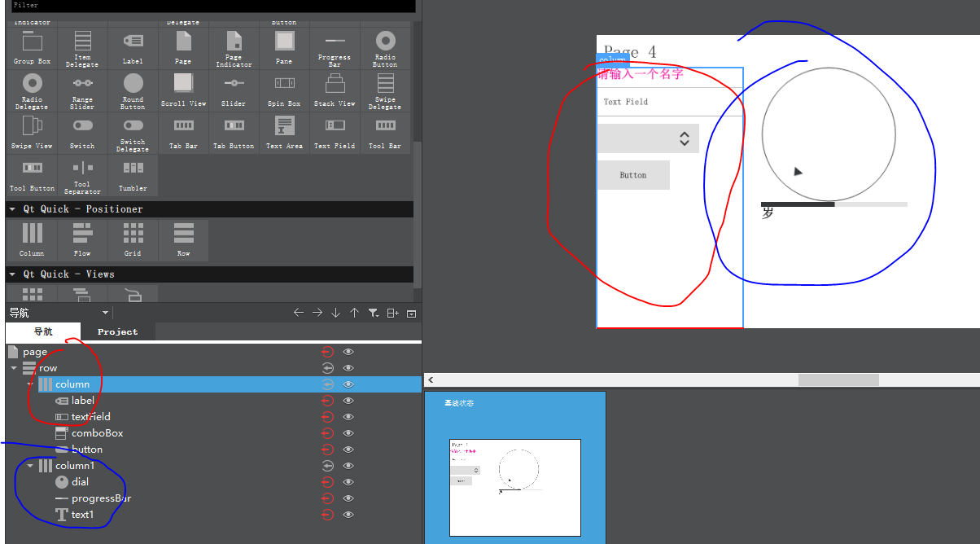980x544 pixels.
Task: Switch to the 导航 tab
Action: click(43, 331)
